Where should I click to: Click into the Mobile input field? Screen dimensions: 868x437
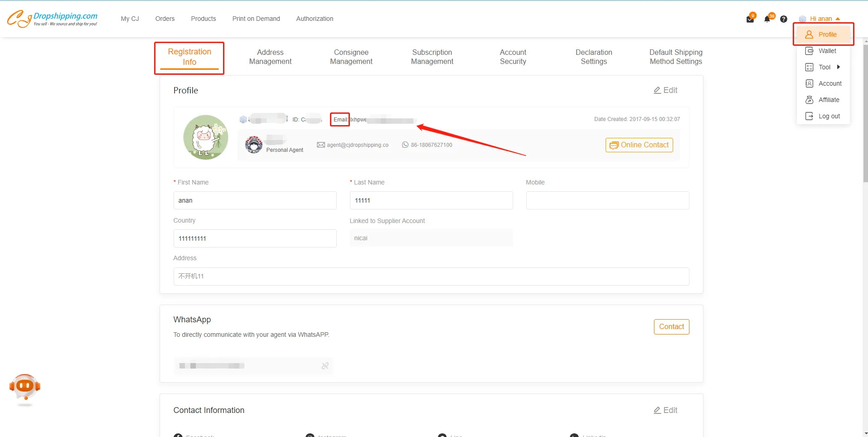(x=607, y=200)
